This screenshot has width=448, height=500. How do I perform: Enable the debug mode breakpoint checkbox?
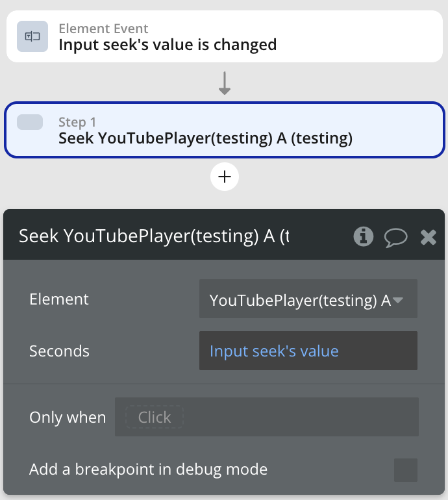pos(406,469)
